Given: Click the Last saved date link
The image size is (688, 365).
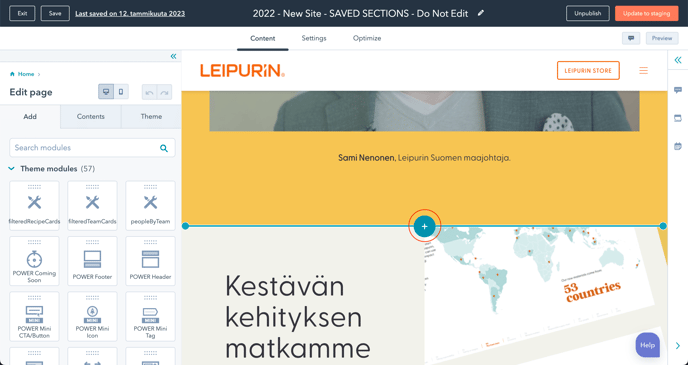Looking at the screenshot, I should (130, 14).
